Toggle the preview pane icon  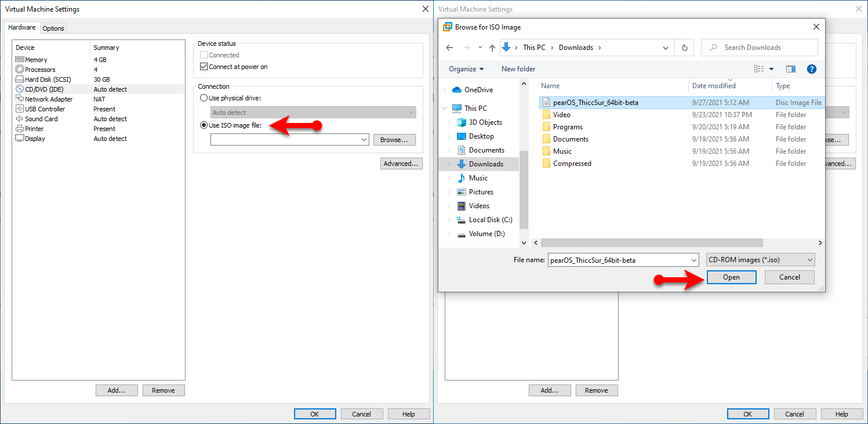791,69
